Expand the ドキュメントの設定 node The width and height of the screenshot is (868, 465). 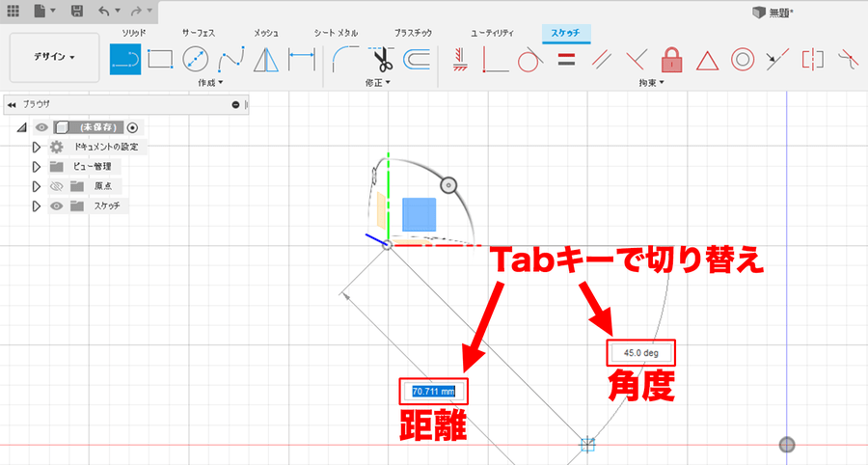click(x=37, y=148)
